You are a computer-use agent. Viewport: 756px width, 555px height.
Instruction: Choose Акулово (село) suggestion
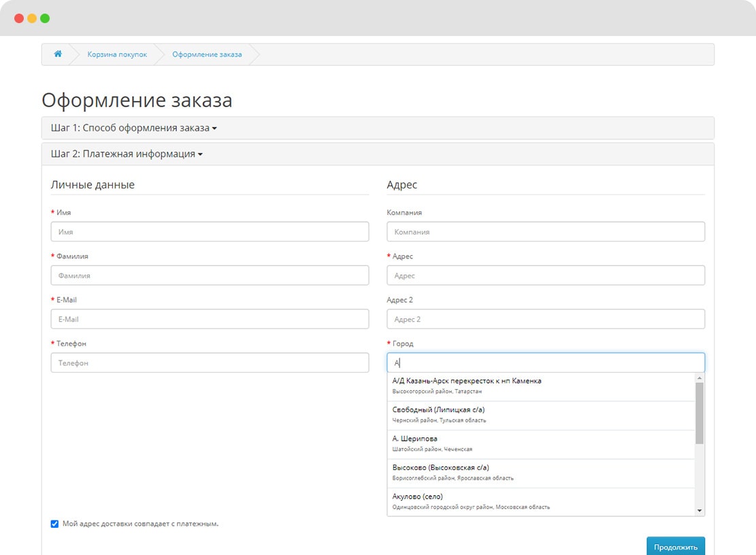[541, 501]
